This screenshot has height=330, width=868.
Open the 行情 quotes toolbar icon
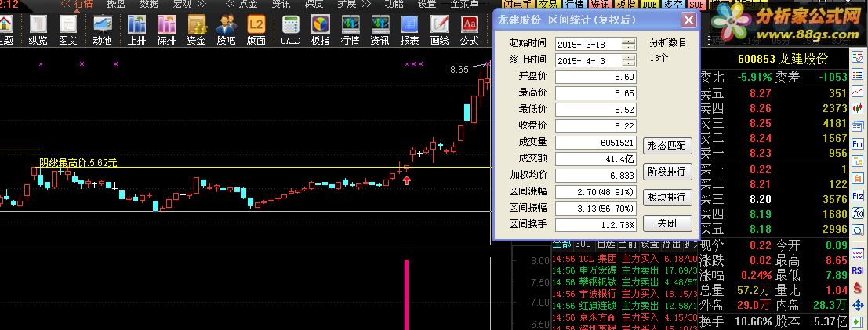350,30
